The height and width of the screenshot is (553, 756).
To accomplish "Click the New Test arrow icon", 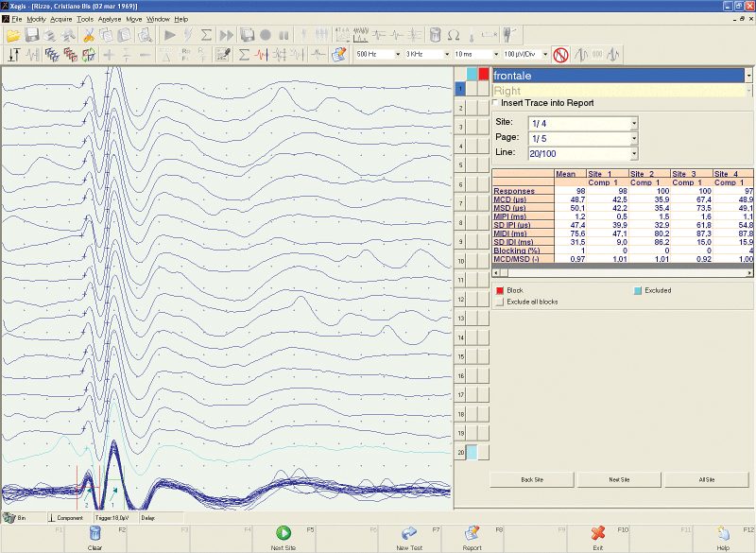I will pos(409,534).
